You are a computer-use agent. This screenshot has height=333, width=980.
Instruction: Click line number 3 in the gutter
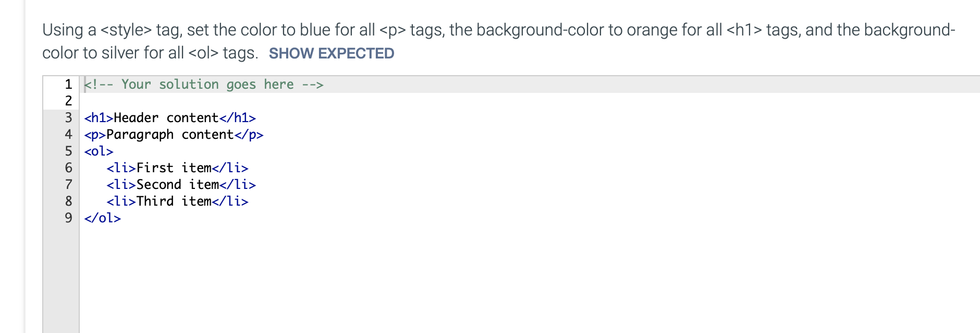[67, 117]
